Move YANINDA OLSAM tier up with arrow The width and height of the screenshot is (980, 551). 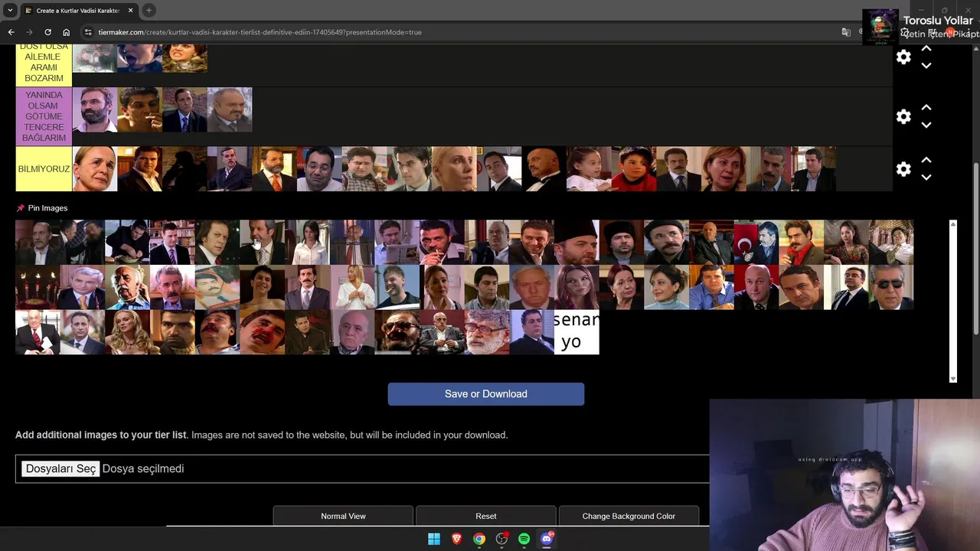[926, 107]
